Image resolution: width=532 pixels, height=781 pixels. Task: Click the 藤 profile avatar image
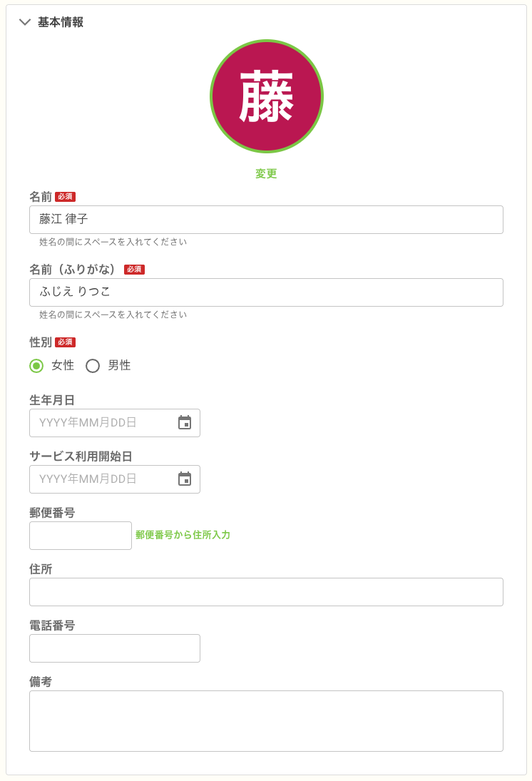pyautogui.click(x=267, y=96)
